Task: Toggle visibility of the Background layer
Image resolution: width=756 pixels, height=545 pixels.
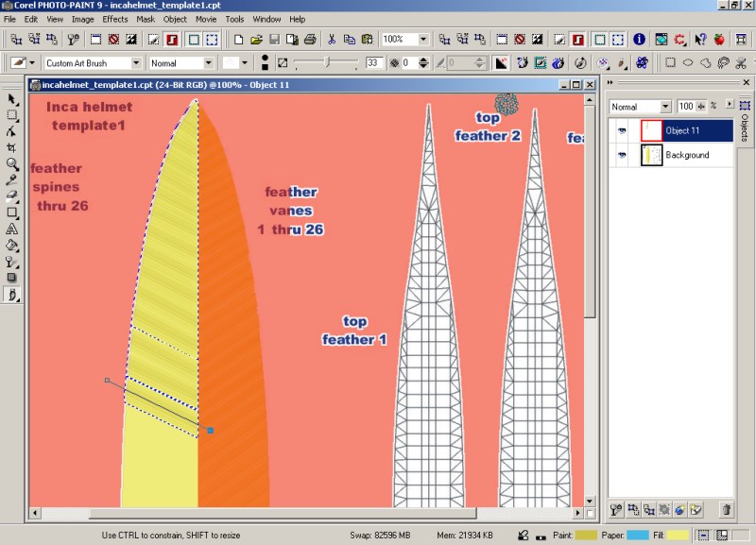Action: [x=622, y=155]
